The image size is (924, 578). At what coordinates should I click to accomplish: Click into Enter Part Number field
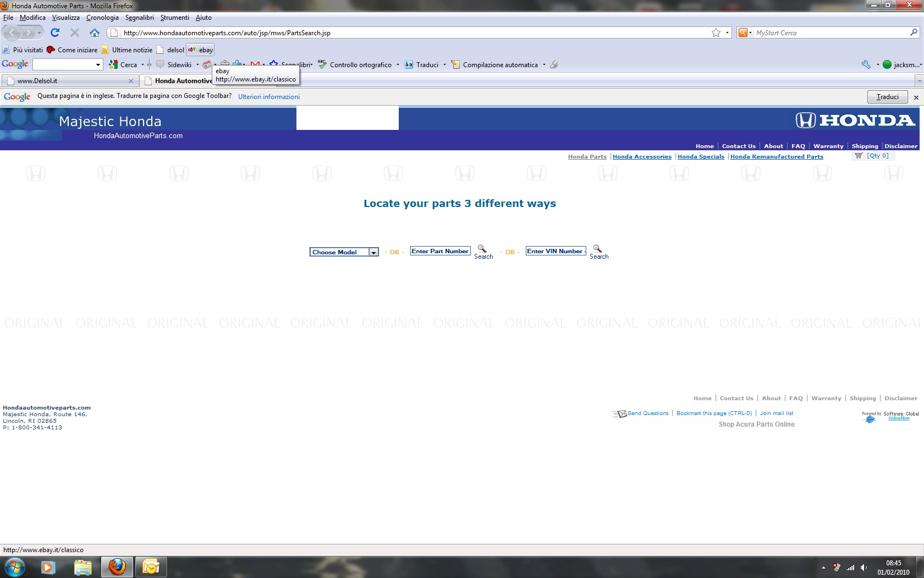441,251
